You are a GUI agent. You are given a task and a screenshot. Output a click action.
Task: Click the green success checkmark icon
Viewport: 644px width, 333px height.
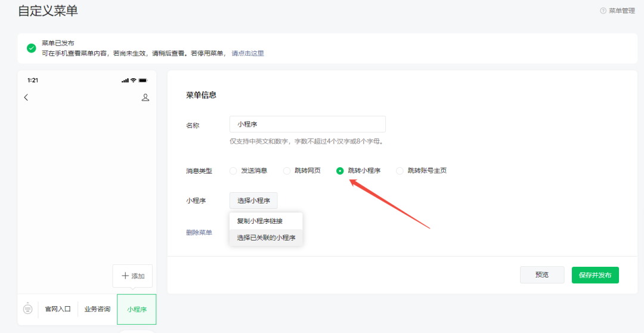point(32,48)
